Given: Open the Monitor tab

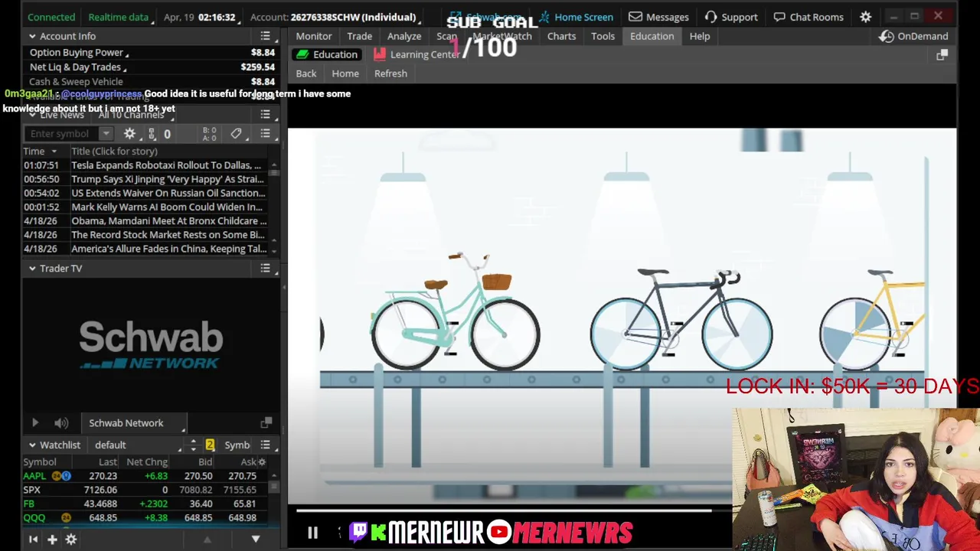Looking at the screenshot, I should [314, 36].
